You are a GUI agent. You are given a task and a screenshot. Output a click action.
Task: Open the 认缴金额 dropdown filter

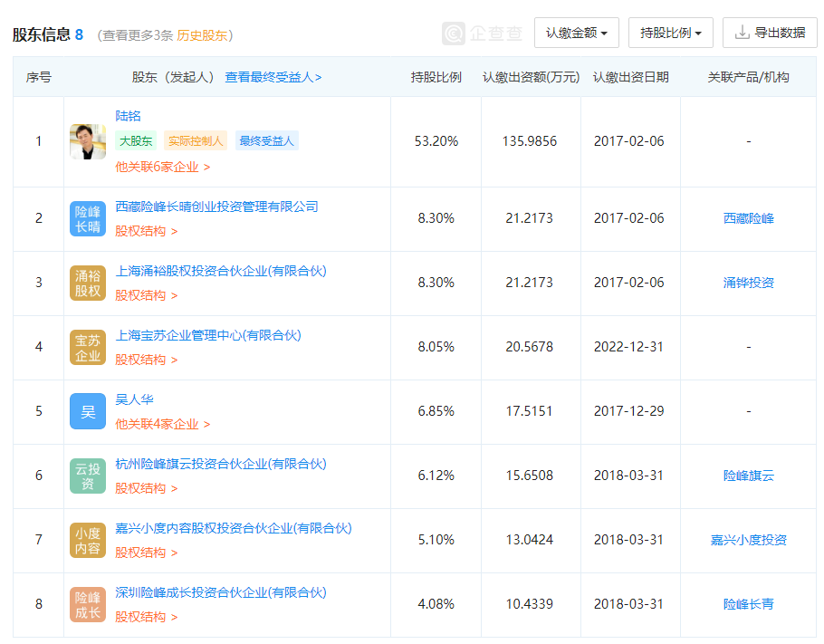point(576,33)
